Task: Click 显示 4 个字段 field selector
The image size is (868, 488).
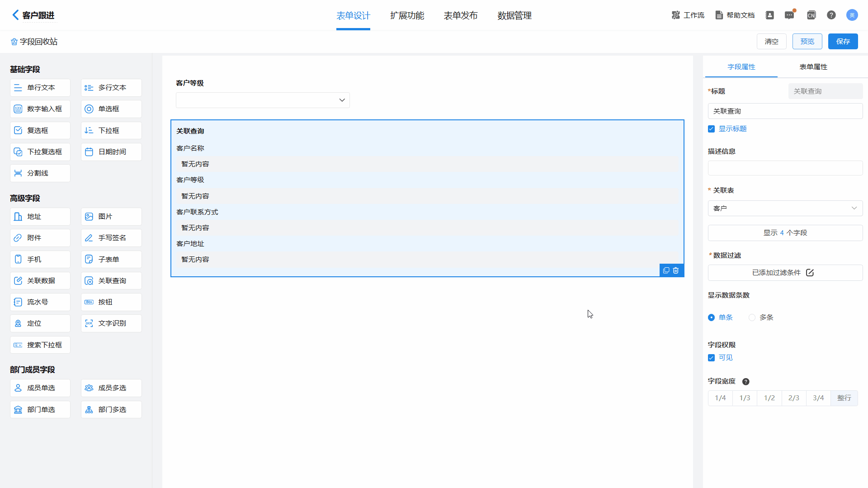Action: point(785,233)
